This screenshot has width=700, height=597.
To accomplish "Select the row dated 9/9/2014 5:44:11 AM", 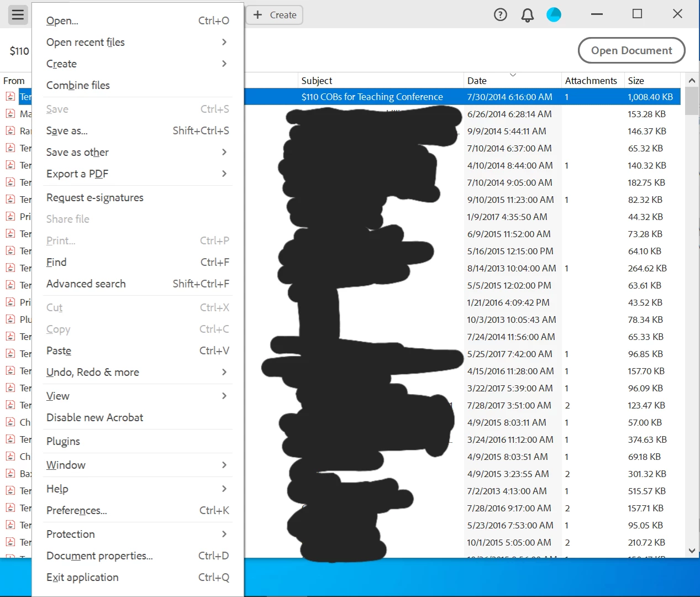I will point(462,131).
